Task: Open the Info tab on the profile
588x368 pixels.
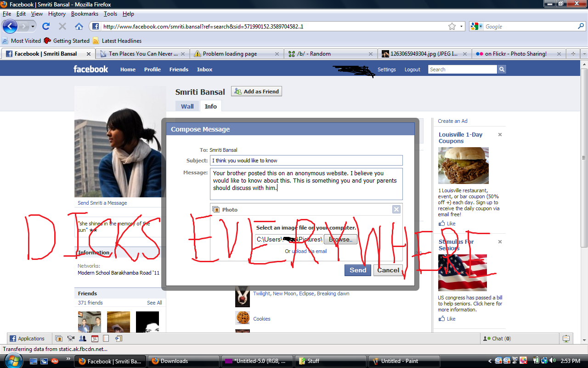Action: [211, 106]
